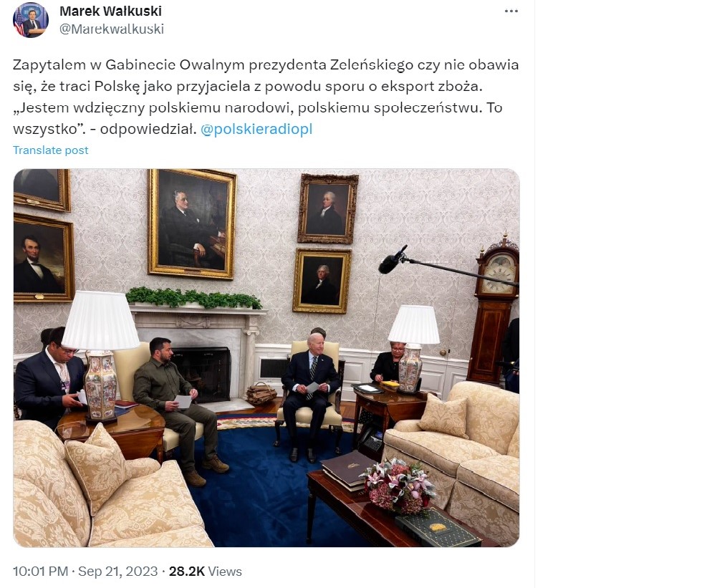Click the 10:01 PM timestamp
The image size is (717, 588).
40,571
